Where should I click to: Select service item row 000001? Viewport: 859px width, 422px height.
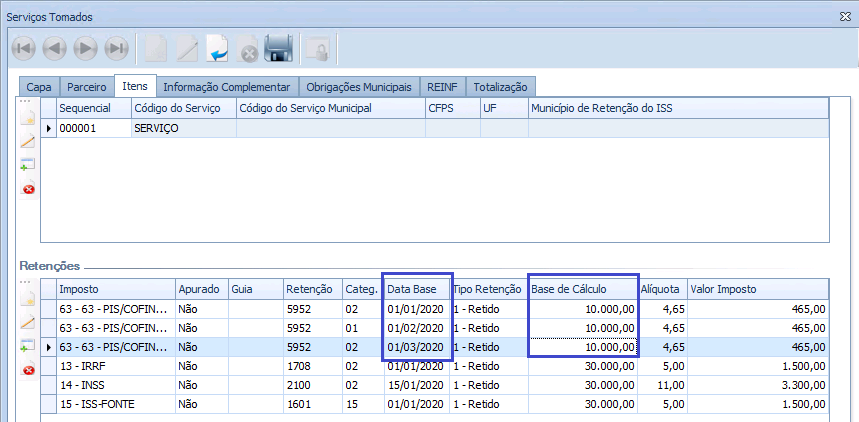94,128
